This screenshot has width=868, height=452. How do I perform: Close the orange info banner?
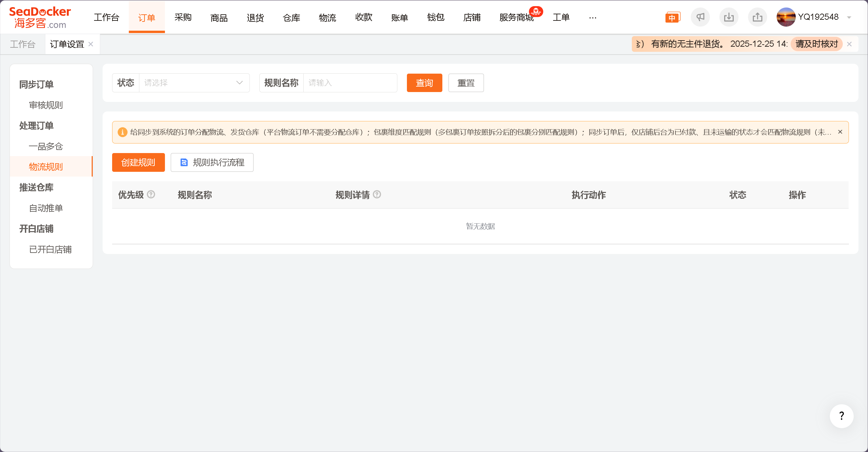[x=840, y=132]
